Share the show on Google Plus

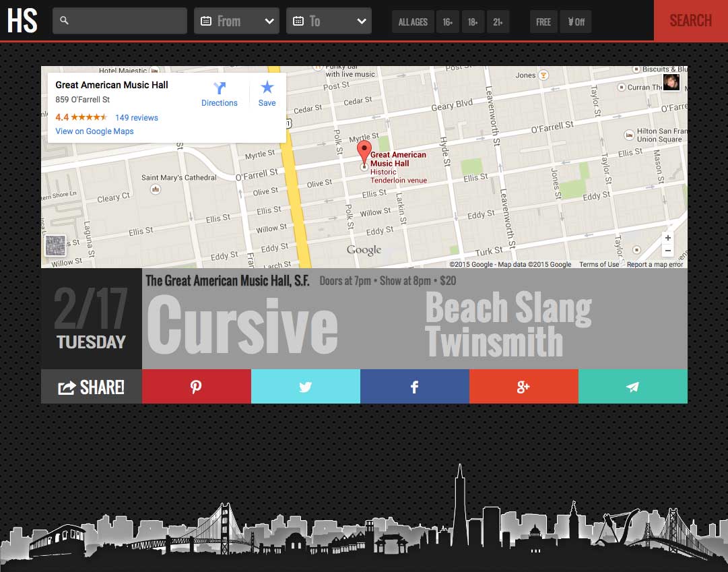(x=524, y=387)
